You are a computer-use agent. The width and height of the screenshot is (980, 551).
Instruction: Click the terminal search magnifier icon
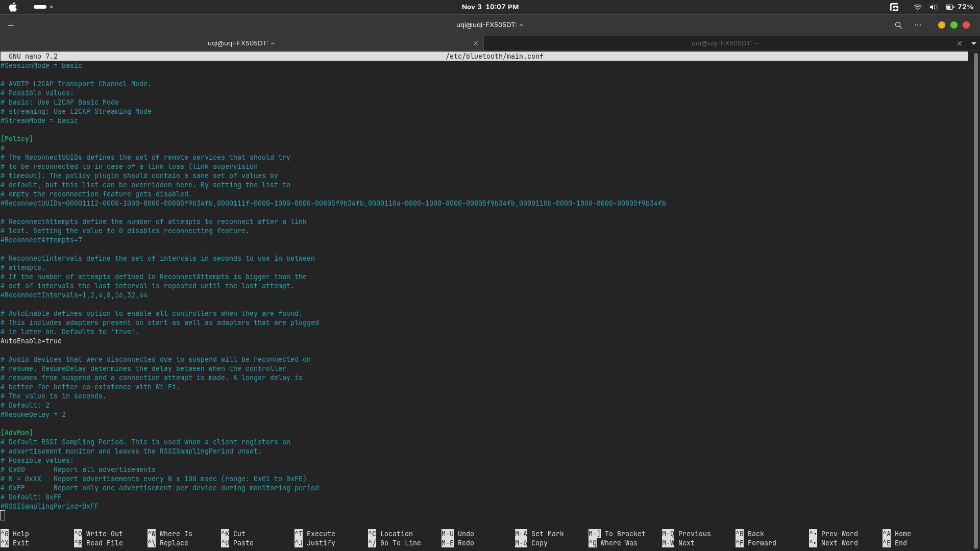(x=898, y=25)
